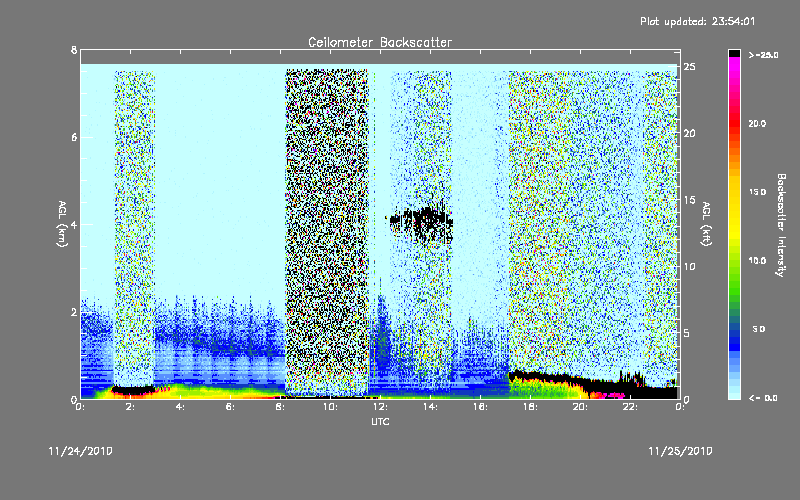This screenshot has width=800, height=500.
Task: Click the 8 km tick label on left axis
Action: (x=74, y=50)
